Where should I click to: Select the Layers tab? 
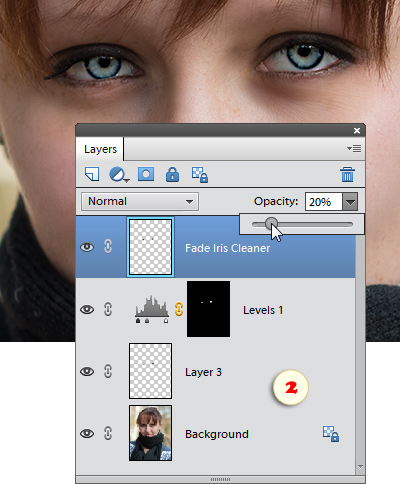coord(100,149)
